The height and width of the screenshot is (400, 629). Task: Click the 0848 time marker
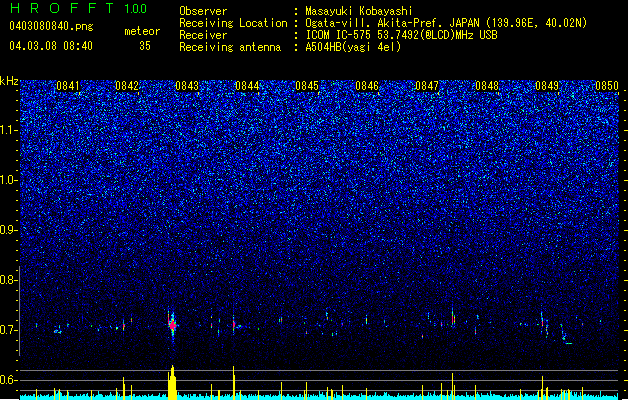[487, 86]
